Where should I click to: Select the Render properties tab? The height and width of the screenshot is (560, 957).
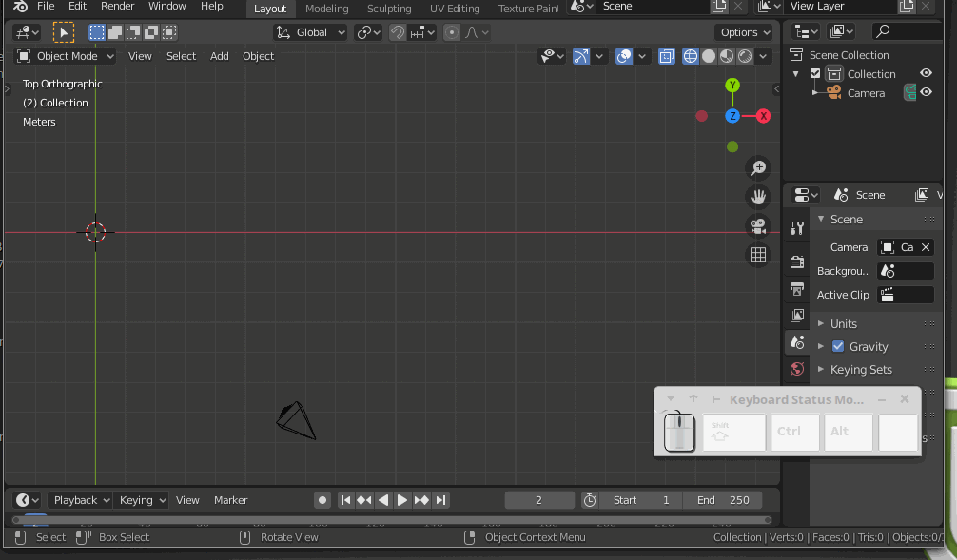pos(797,262)
